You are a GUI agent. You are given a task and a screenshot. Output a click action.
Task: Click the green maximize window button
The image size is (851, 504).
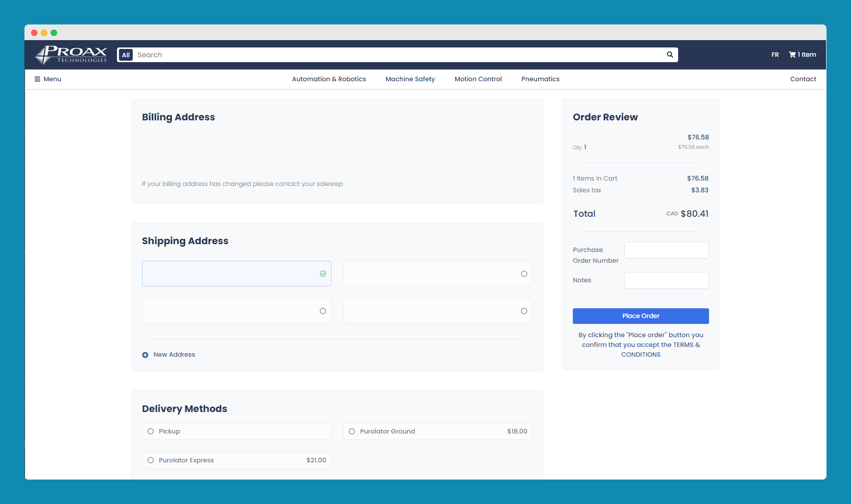tap(54, 33)
